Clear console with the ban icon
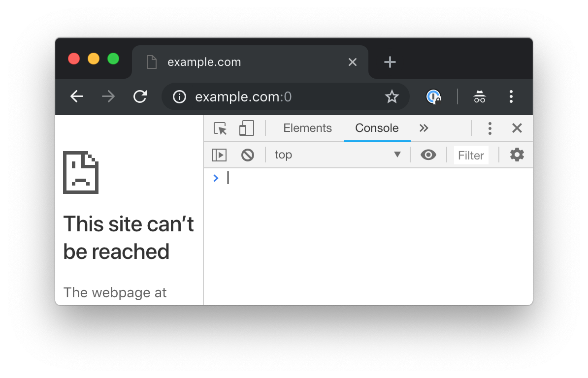Viewport: 588px width, 378px height. tap(248, 155)
